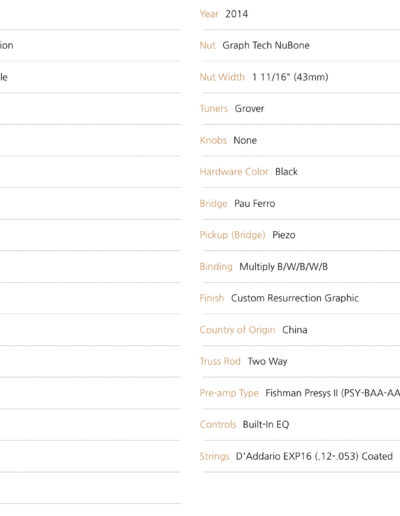Click the Strings spec label
400x516 pixels.
point(214,456)
